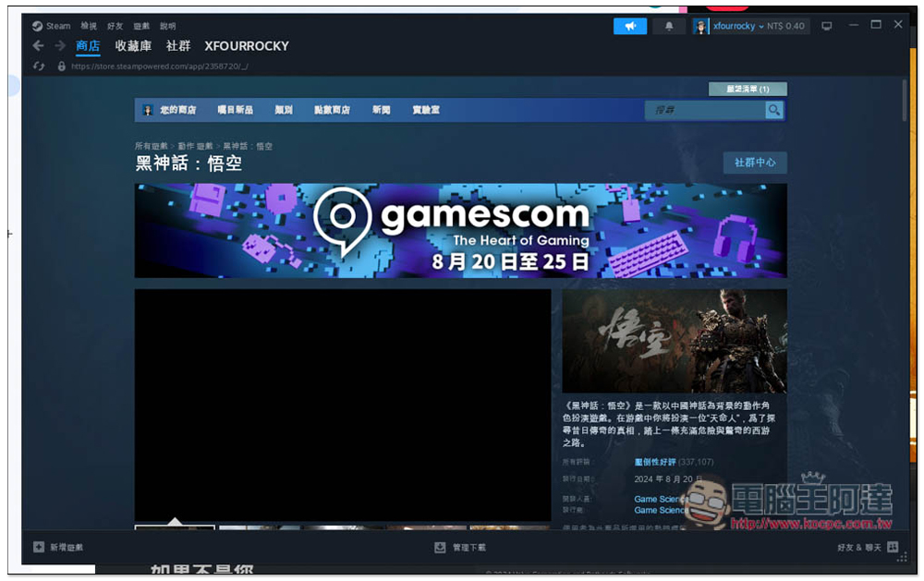
Task: Reload the store page
Action: [39, 66]
